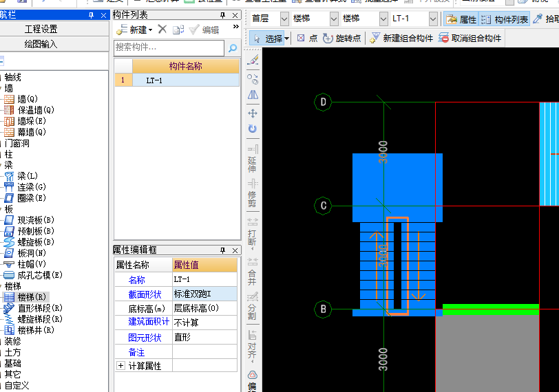Click the copy circles icon in vertical toolbar
Viewport: 559px width, 392px height.
[253, 78]
